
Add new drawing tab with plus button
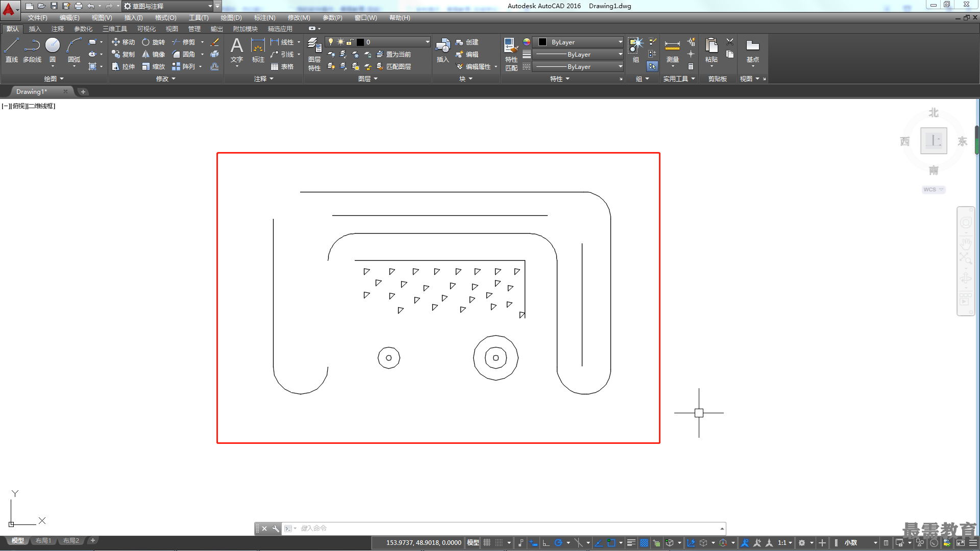[x=83, y=92]
